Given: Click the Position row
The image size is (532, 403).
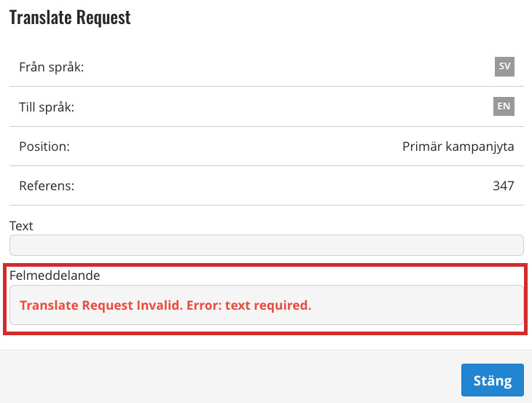Looking at the screenshot, I should 266,146.
